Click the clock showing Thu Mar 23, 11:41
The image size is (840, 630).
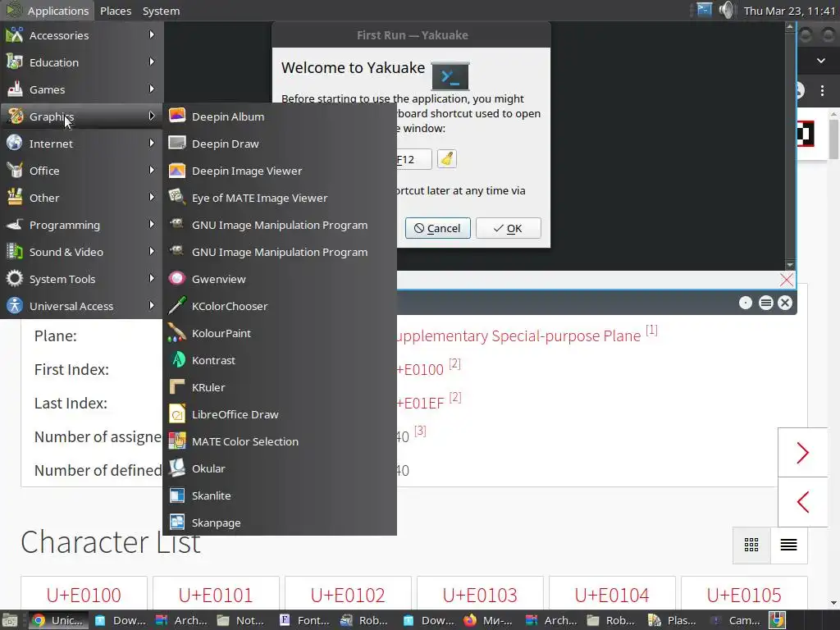(x=790, y=11)
